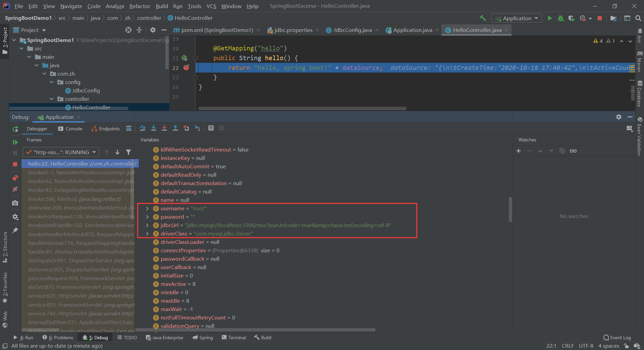
Task: Click the Step Out debugger icon
Action: [175, 128]
